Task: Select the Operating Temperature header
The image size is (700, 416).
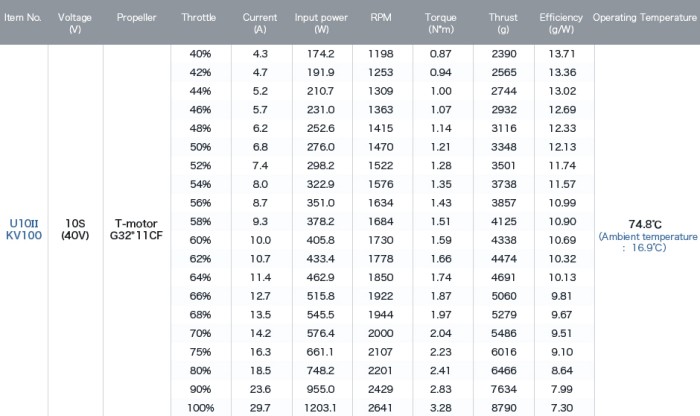Action: point(645,18)
